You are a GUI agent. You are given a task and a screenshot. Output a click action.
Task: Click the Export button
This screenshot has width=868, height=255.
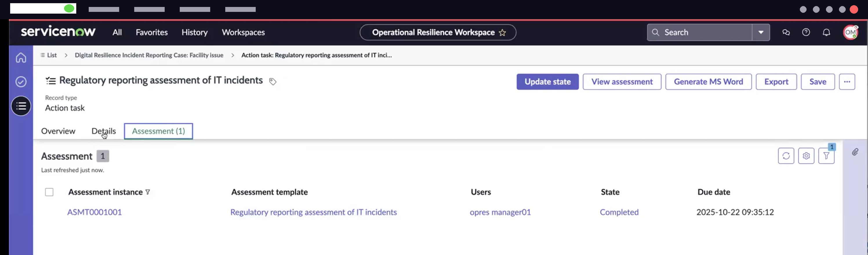(776, 82)
